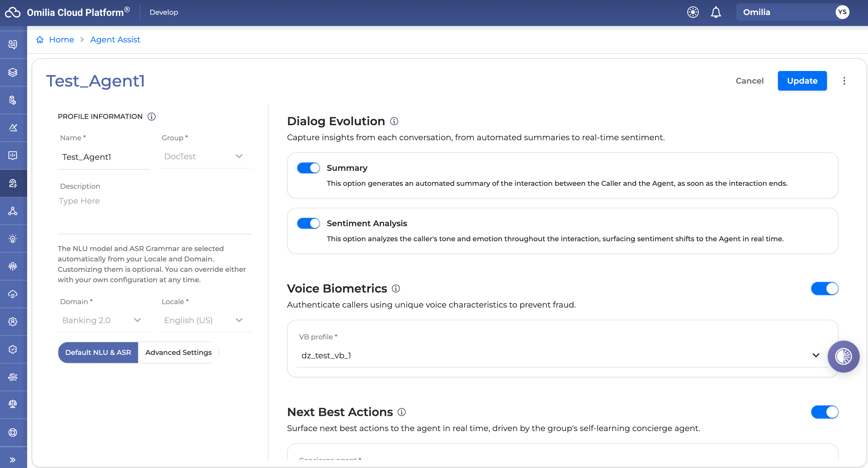This screenshot has height=468, width=868.
Task: Show Next Best Actions info icon
Action: click(x=402, y=412)
